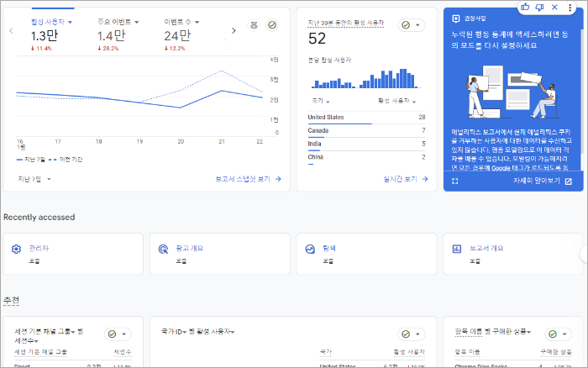This screenshot has width=588, height=368.
Task: Click the 구매한 상품 column header
Action: pyautogui.click(x=556, y=352)
